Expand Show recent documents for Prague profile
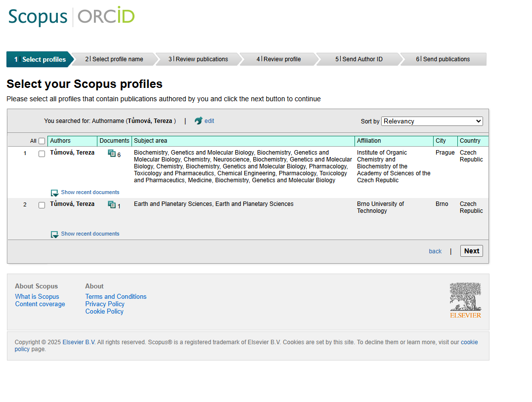This screenshot has width=532, height=402. tap(90, 192)
